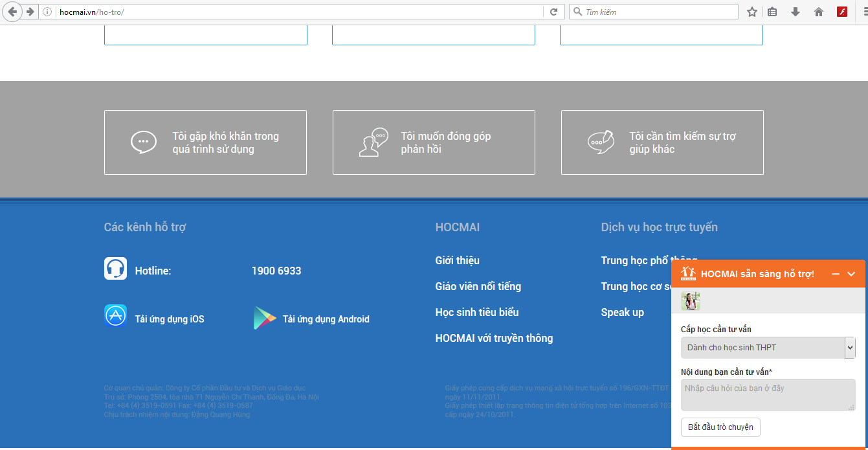Click the support agent avatar
868x450 pixels.
pyautogui.click(x=691, y=301)
